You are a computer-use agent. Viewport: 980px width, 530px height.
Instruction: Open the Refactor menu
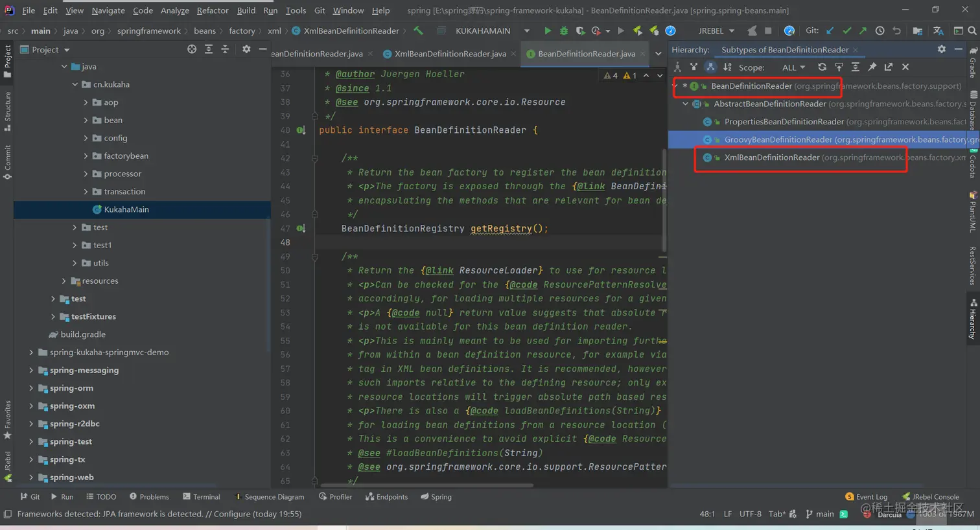(x=212, y=10)
